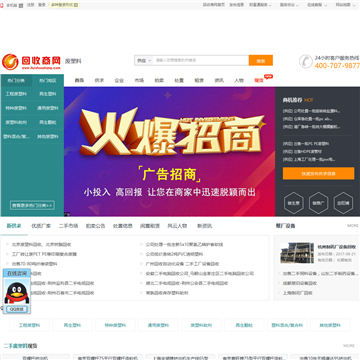This screenshot has height=360, width=360.
Task: Click the QQ交谈 button in chat widget
Action: (x=17, y=309)
